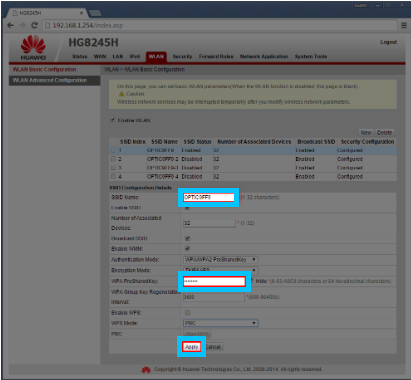This screenshot has width=411, height=380.
Task: Click the Number of Associated Devices field
Action: pos(209,223)
